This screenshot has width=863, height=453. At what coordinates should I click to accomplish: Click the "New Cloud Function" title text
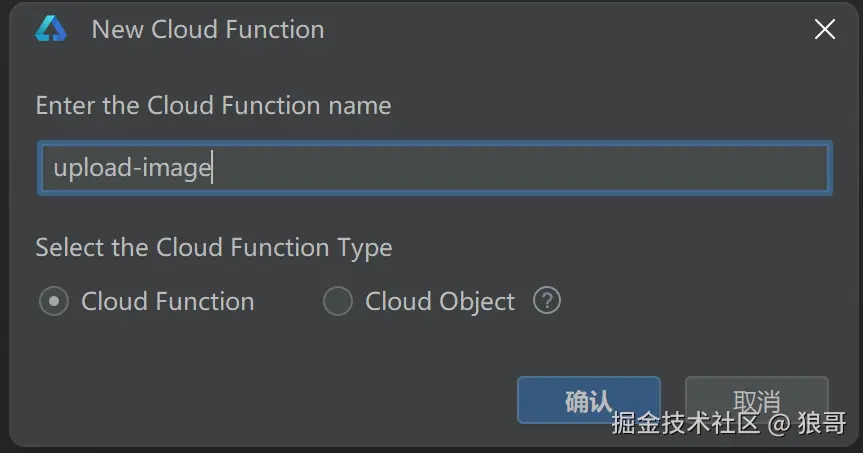coord(208,30)
